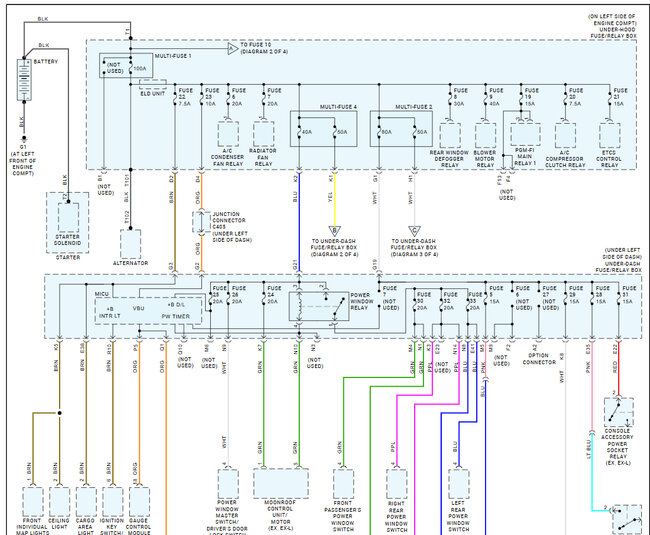Click the starter solenoid dashed box symbol

(x=68, y=217)
